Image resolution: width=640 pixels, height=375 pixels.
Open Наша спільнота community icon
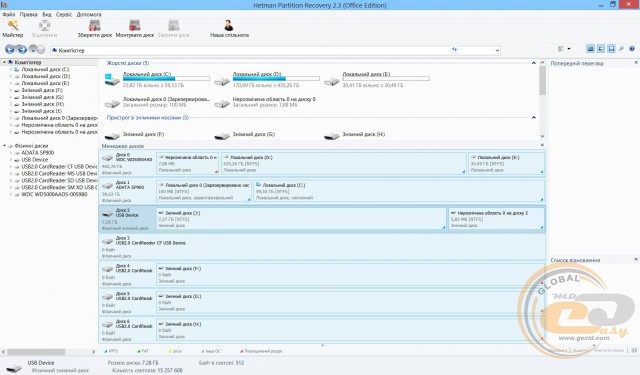(229, 26)
